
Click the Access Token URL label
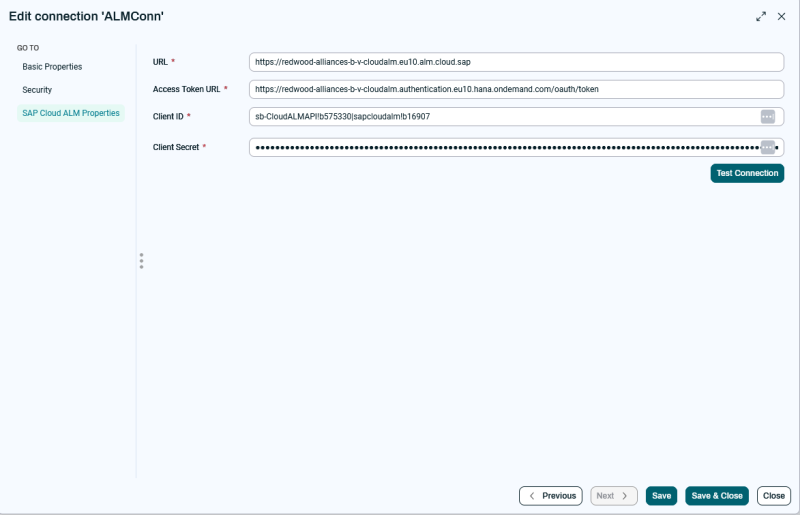point(186,89)
